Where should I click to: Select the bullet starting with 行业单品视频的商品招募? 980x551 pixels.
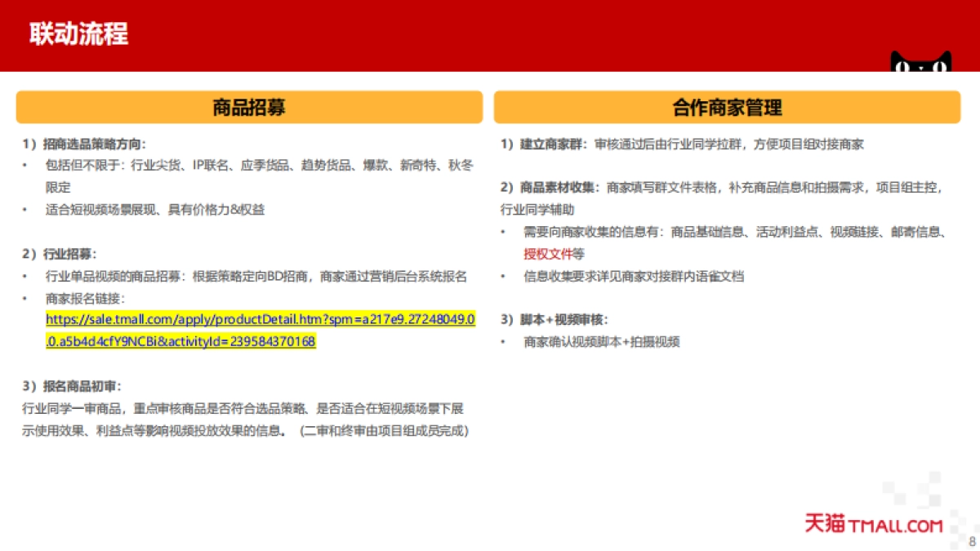pos(256,277)
